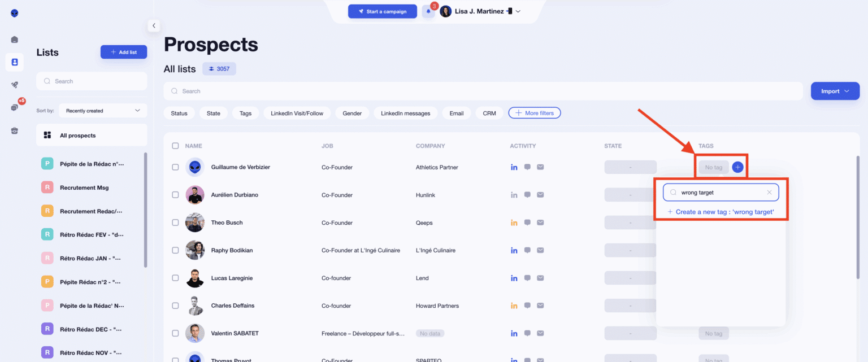This screenshot has height=362, width=868.
Task: Click the main prospects search field
Action: tap(483, 91)
